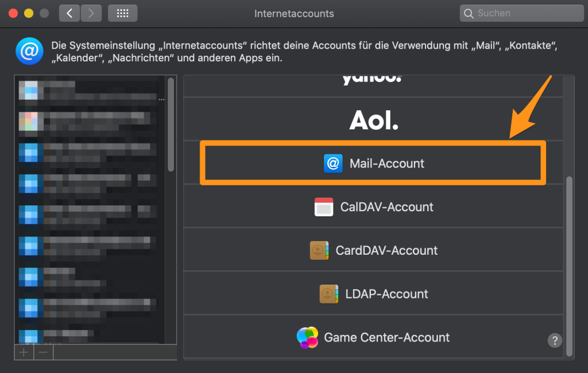Click the blue @ Internetaccounts header icon
The height and width of the screenshot is (373, 588).
click(29, 51)
